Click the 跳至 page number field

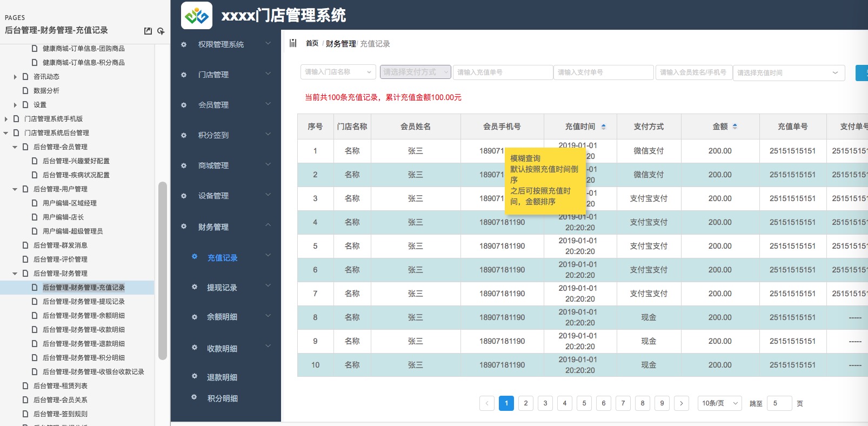779,403
